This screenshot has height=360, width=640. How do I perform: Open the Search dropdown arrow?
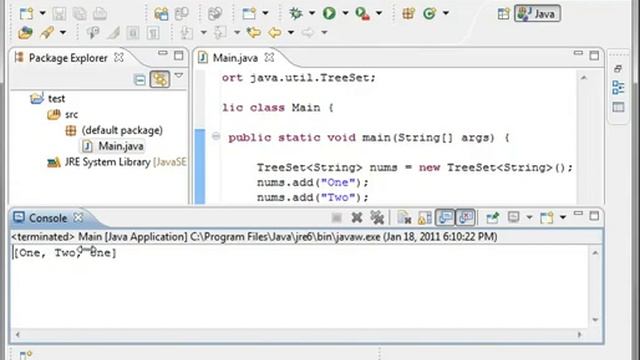[63, 32]
